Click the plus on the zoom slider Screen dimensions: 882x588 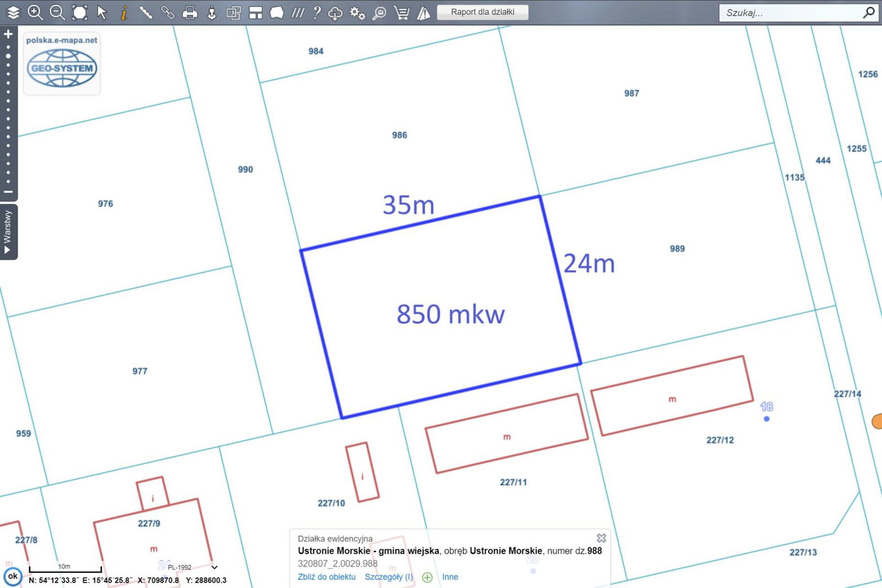pyautogui.click(x=8, y=34)
